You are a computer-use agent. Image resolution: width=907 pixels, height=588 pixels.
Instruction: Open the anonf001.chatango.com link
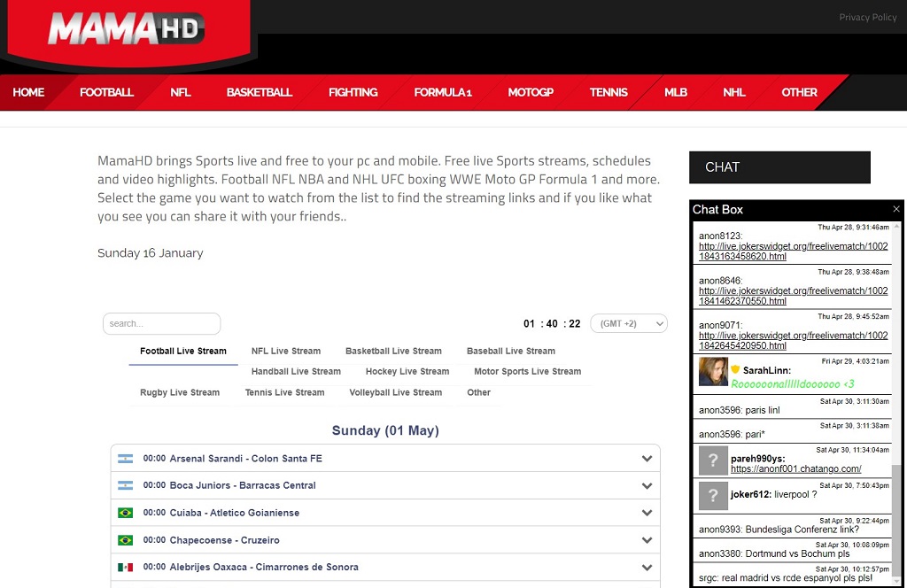point(796,469)
